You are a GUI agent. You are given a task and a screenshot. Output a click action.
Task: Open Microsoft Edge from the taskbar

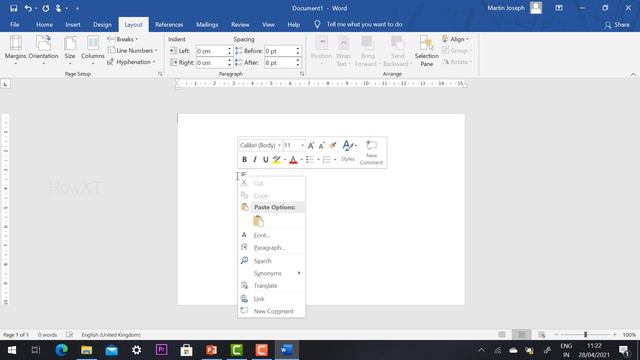pos(61,350)
